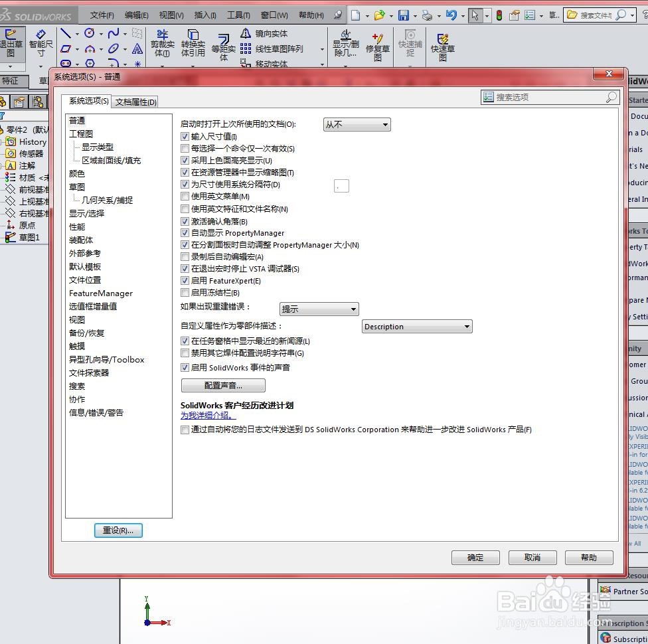Open the 文件(F) menu
The image size is (648, 644).
click(102, 15)
